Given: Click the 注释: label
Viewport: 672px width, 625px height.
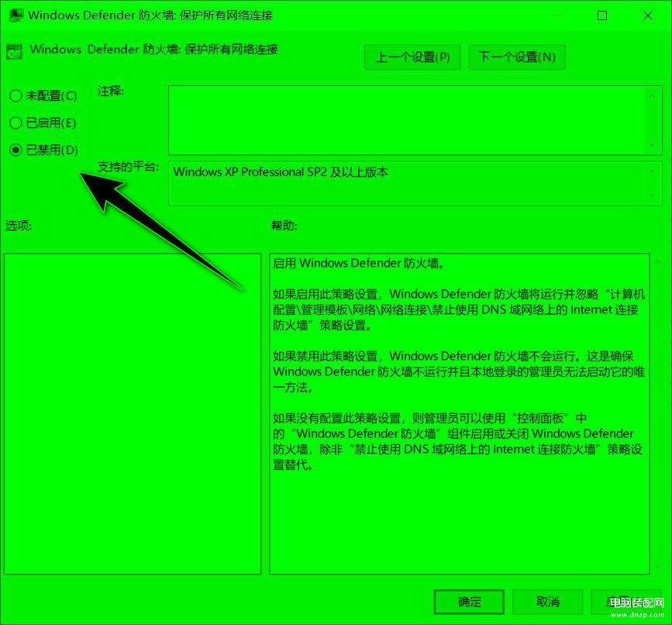Looking at the screenshot, I should coord(111,92).
